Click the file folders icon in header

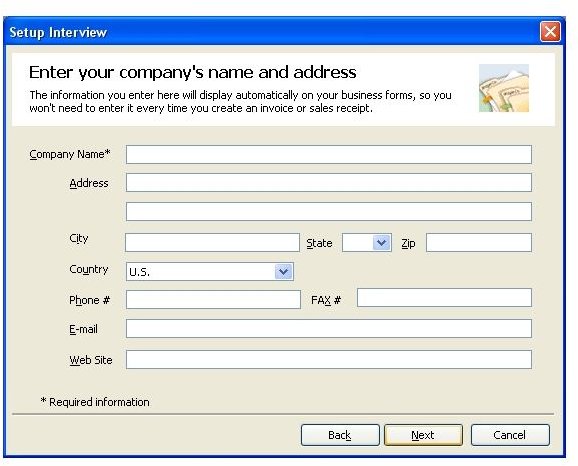(504, 88)
